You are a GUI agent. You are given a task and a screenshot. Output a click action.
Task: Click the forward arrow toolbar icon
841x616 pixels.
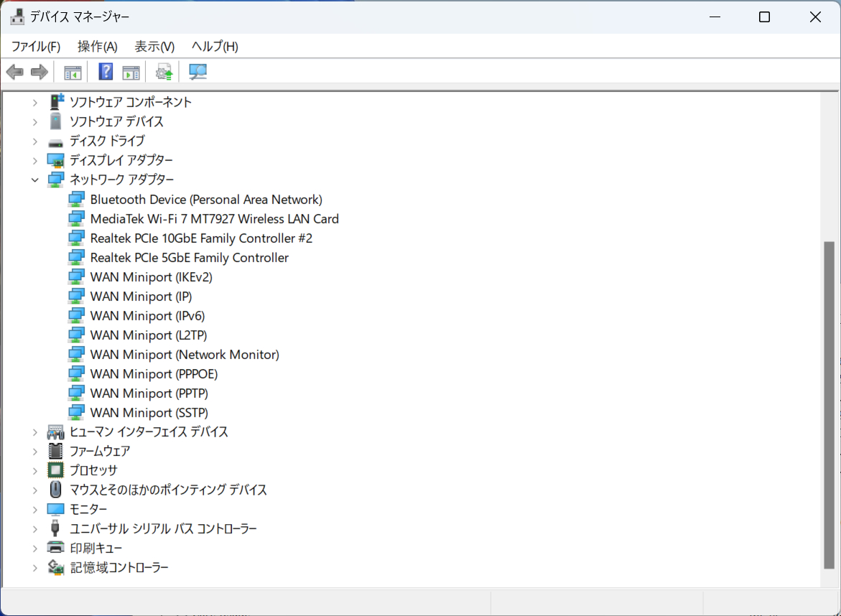click(x=40, y=72)
